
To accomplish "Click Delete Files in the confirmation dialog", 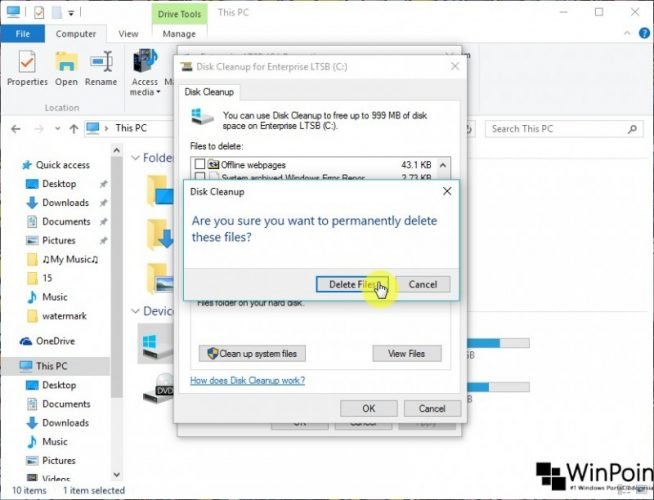I will coord(352,284).
